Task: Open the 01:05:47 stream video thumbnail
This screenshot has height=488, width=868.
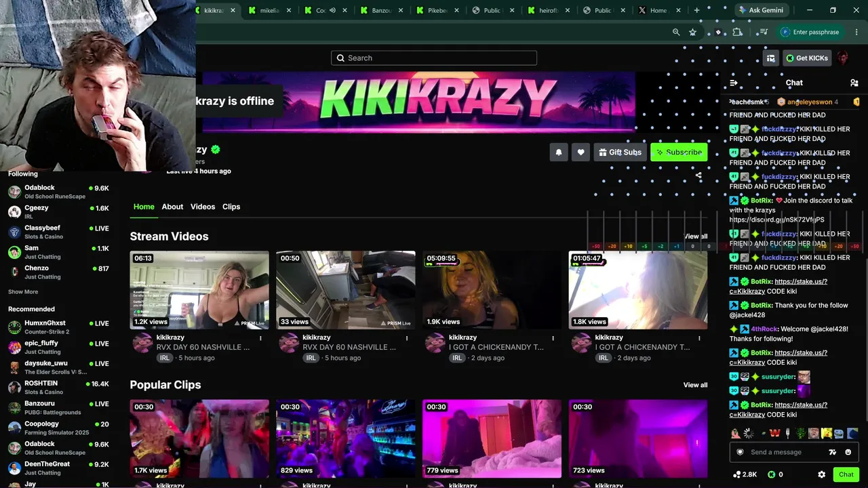Action: coord(638,290)
